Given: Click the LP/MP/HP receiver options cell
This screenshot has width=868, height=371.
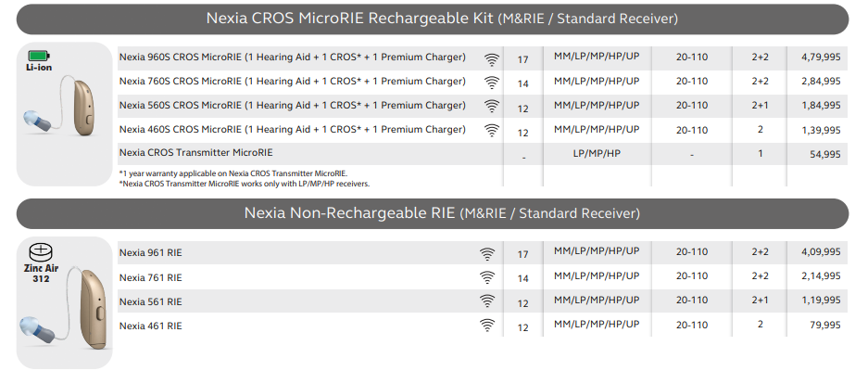Looking at the screenshot, I should tap(597, 153).
